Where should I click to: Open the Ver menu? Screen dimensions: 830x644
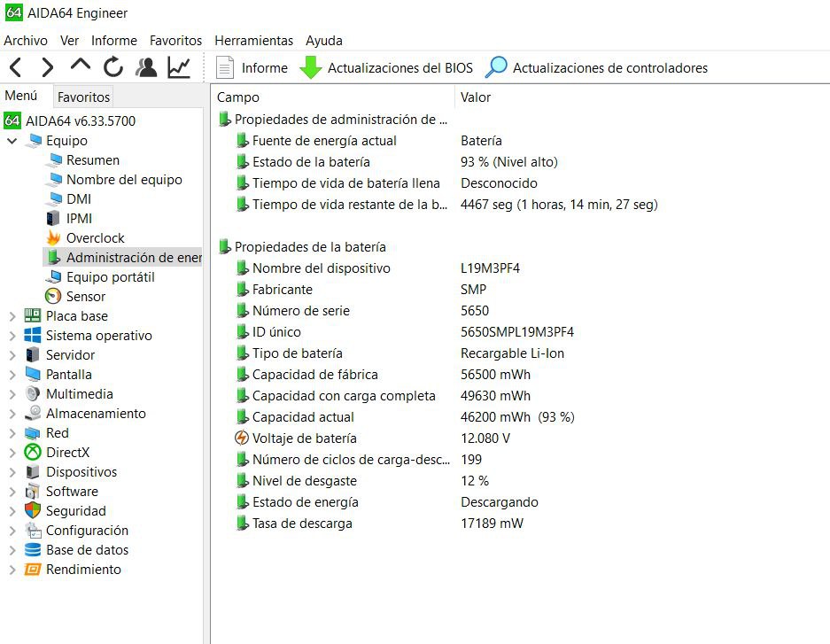click(69, 40)
